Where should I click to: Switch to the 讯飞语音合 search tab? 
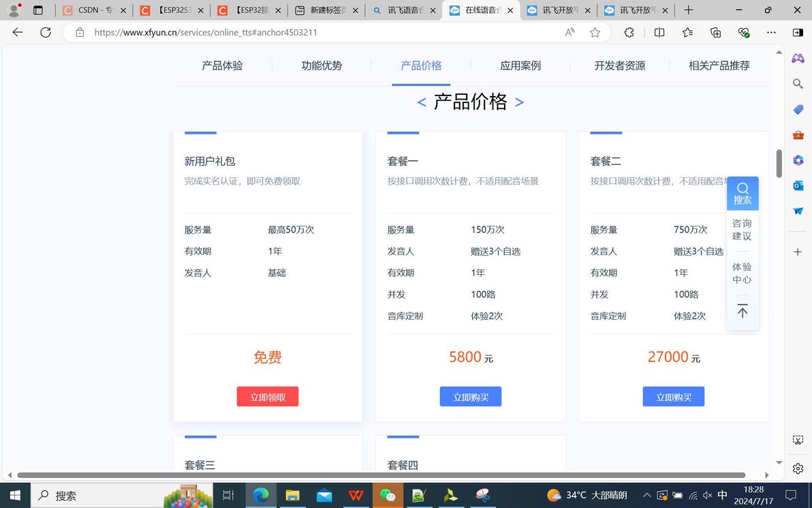pyautogui.click(x=403, y=10)
